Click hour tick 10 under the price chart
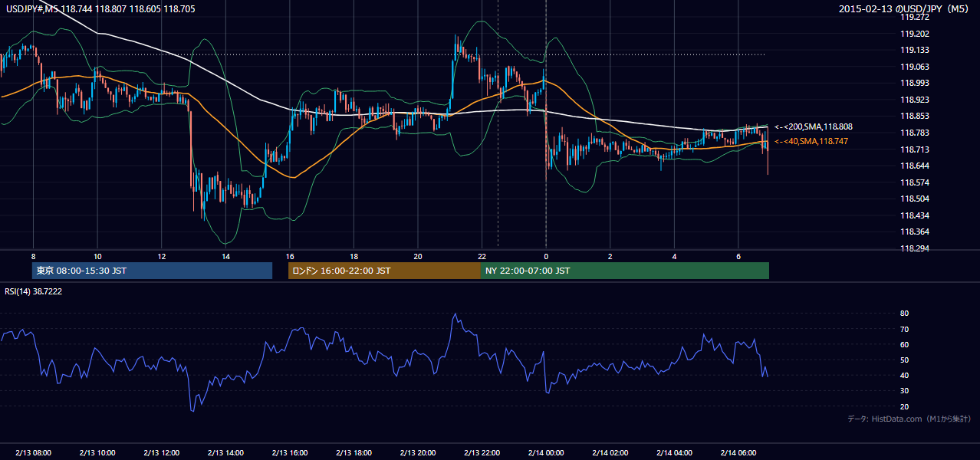Viewport: 980px width, 460px height. pyautogui.click(x=97, y=255)
